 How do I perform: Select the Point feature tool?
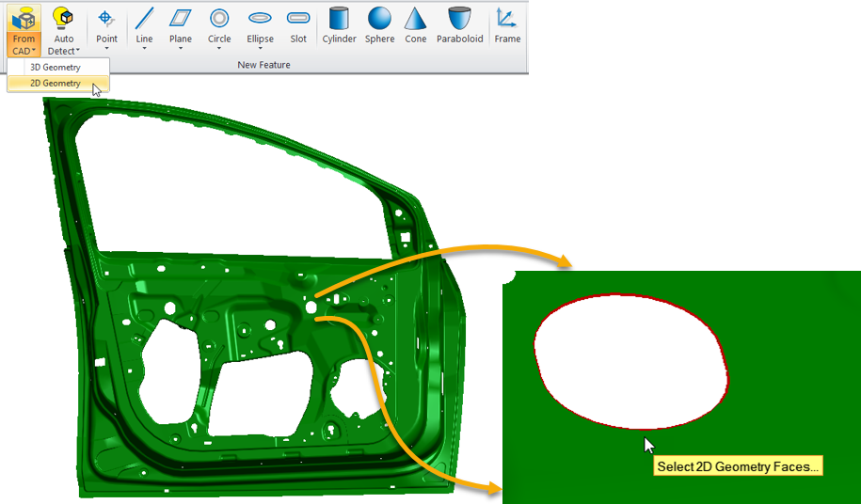(106, 25)
